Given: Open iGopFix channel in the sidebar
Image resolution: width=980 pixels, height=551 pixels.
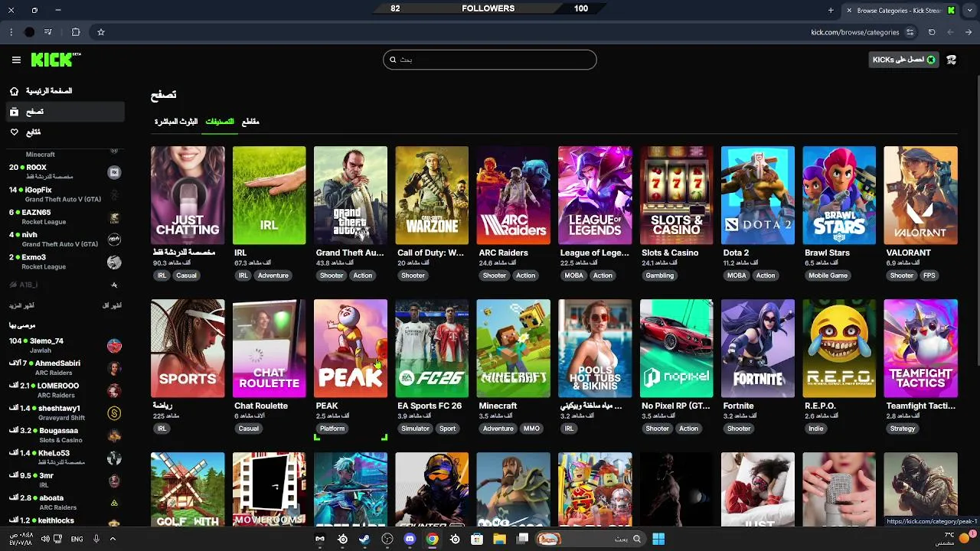Looking at the screenshot, I should pos(64,194).
